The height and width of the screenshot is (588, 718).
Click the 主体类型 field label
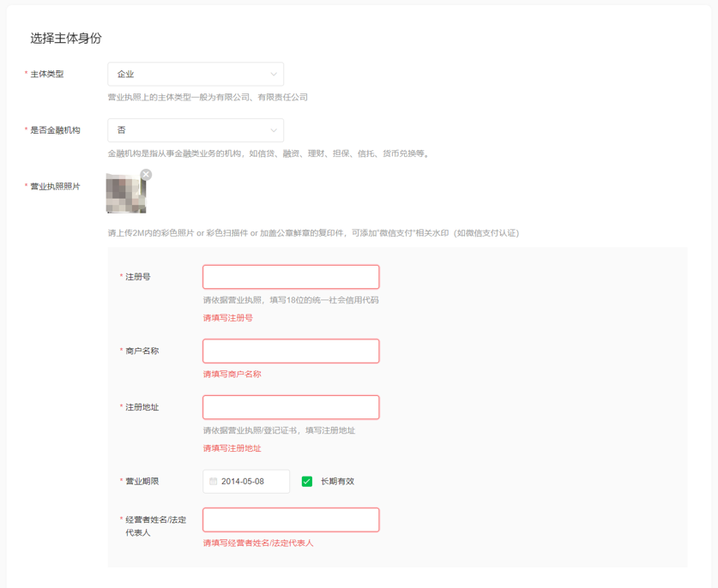click(46, 74)
